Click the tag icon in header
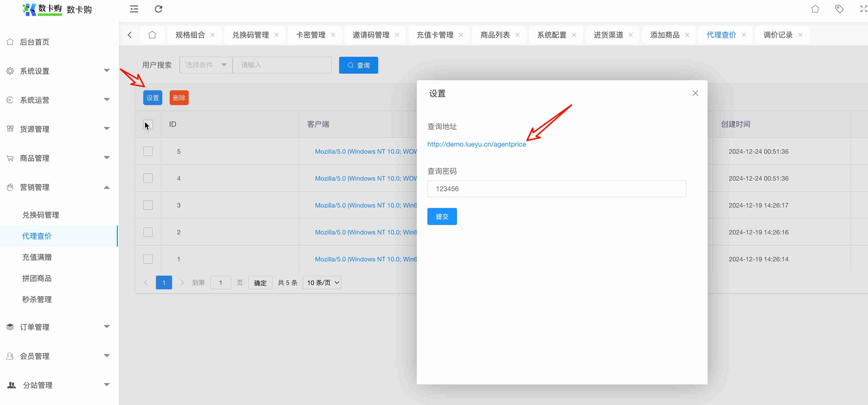Image resolution: width=868 pixels, height=405 pixels. point(839,9)
